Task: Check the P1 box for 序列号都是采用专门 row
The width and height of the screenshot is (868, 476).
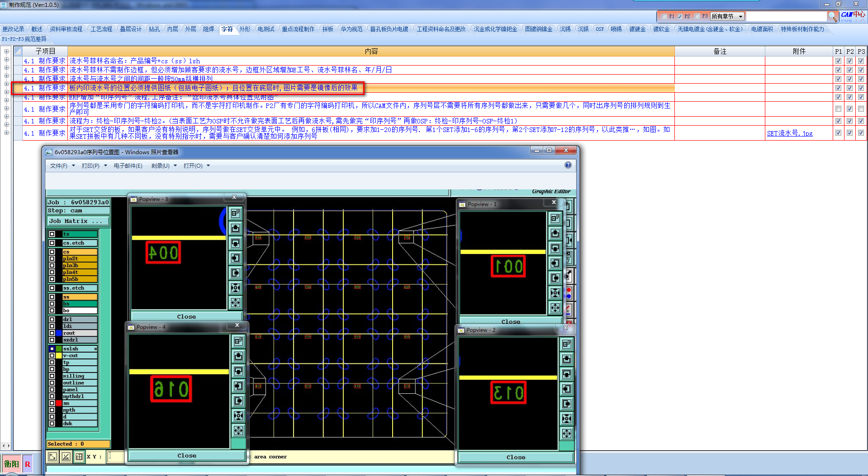Action: 838,109
